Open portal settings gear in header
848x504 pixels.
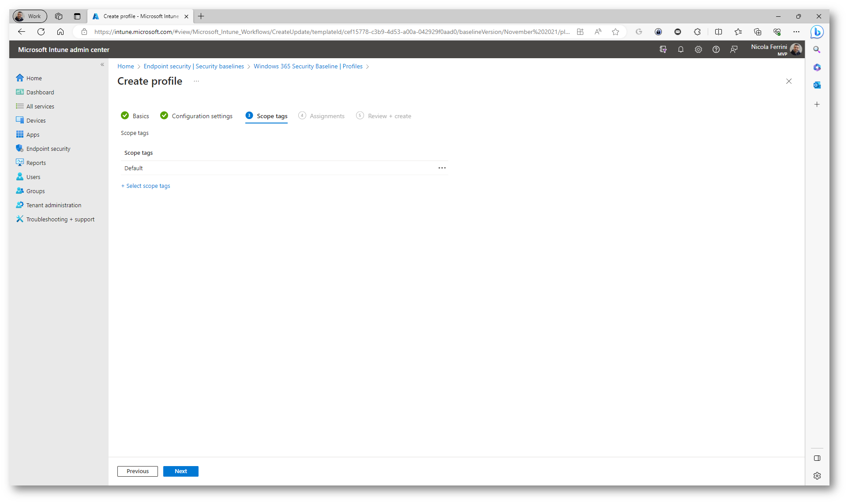[698, 49]
